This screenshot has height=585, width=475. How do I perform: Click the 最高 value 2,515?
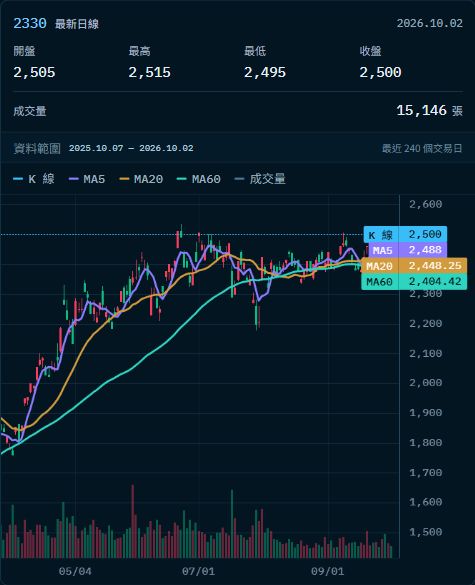tap(150, 72)
